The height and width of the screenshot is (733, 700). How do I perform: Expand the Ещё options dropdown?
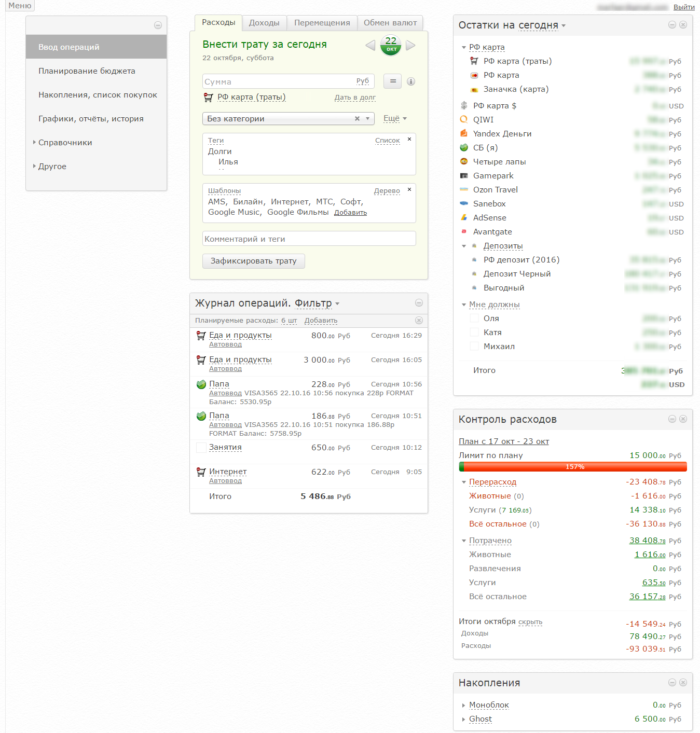tap(395, 119)
